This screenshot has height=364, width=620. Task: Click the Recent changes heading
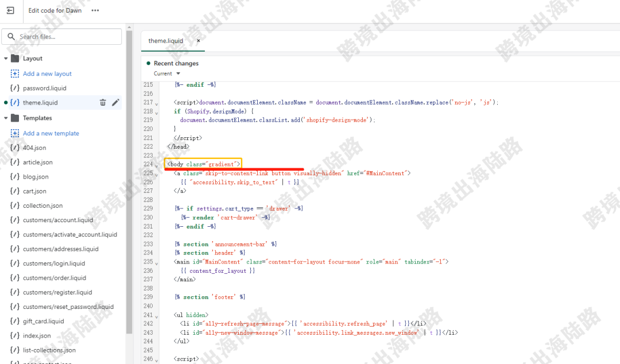[176, 63]
